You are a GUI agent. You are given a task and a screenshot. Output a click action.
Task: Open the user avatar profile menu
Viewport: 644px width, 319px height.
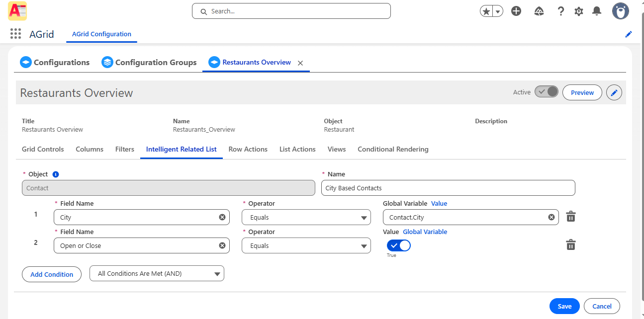coord(620,11)
